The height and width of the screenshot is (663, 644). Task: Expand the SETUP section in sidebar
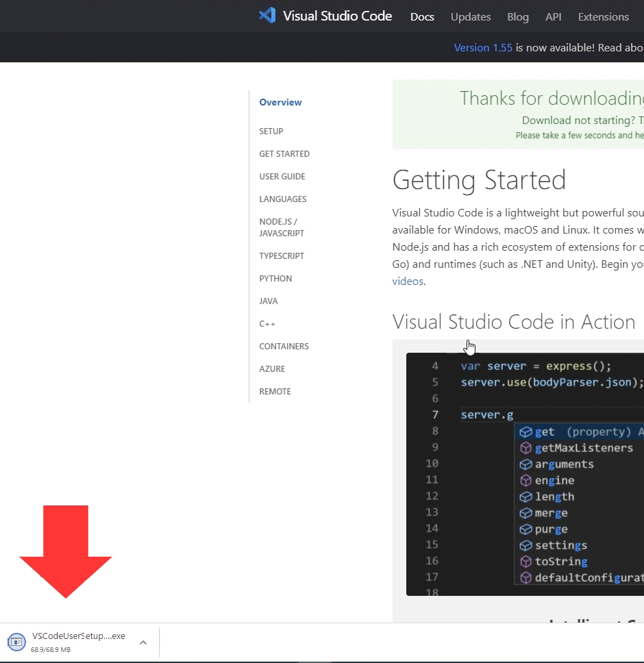(271, 131)
